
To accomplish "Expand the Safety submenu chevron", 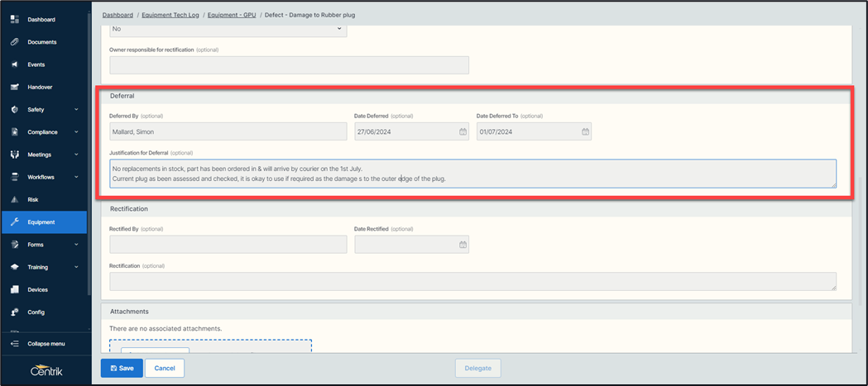I will point(76,109).
